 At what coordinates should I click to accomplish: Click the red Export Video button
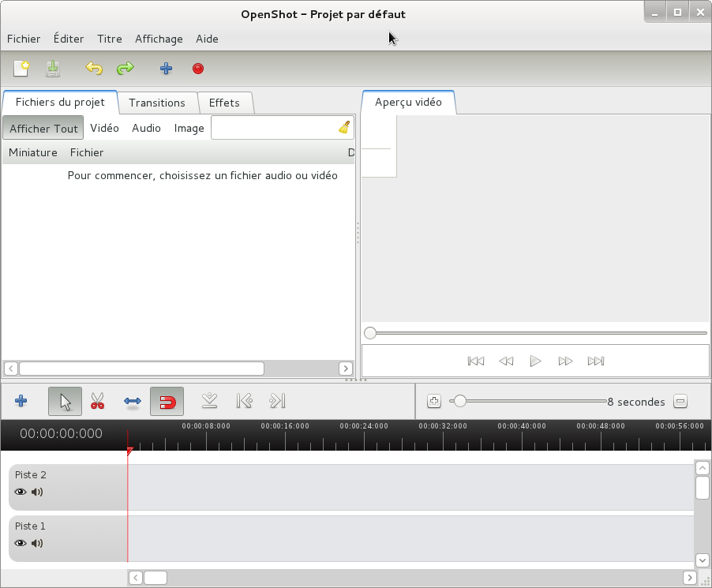tap(198, 69)
